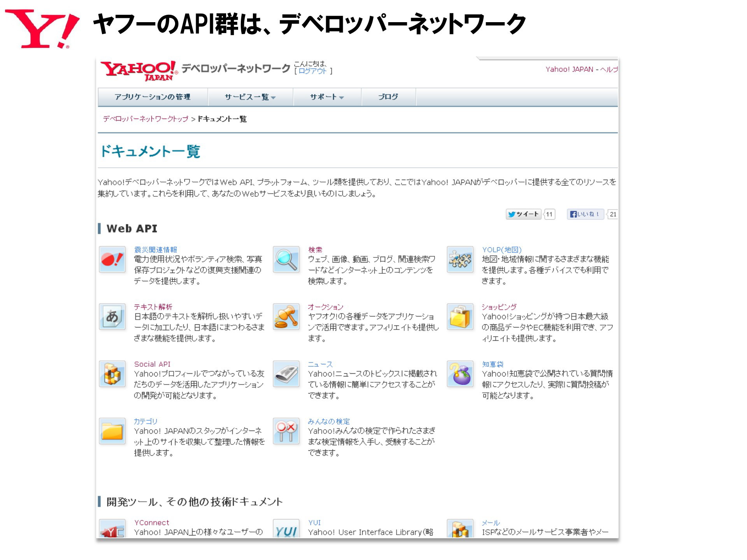Click the カテゴリ folder icon
Image resolution: width=747 pixels, height=560 pixels.
(x=112, y=431)
